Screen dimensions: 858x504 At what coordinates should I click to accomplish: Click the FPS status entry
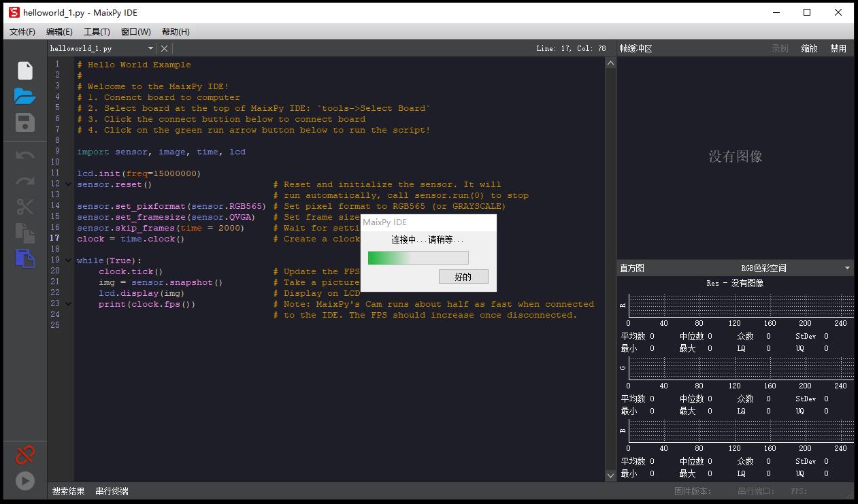pos(799,491)
